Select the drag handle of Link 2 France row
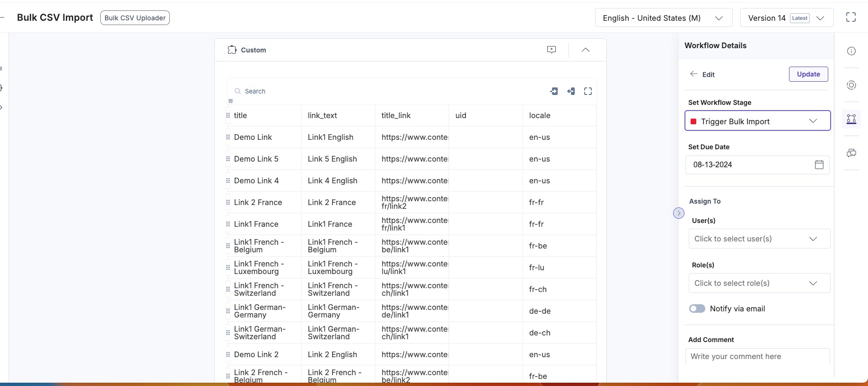The image size is (868, 386). tap(228, 202)
